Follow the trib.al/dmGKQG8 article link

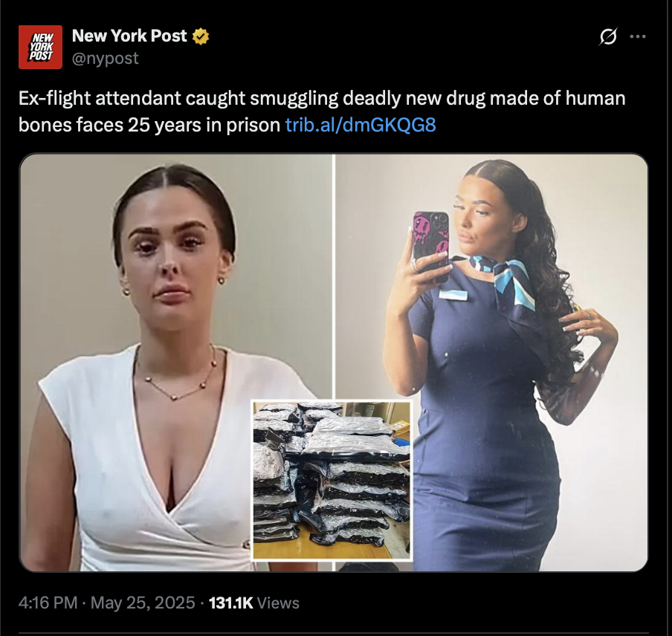(361, 125)
